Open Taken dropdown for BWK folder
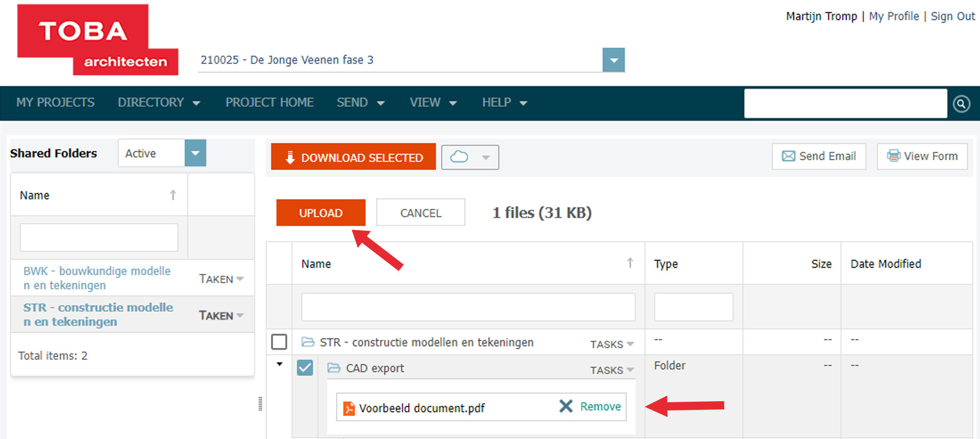The image size is (980, 439). pos(222,279)
